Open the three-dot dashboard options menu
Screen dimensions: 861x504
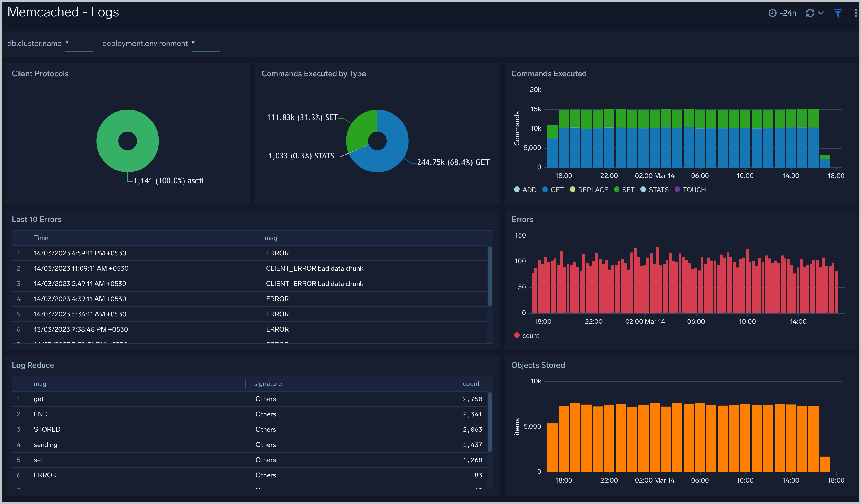coord(856,13)
